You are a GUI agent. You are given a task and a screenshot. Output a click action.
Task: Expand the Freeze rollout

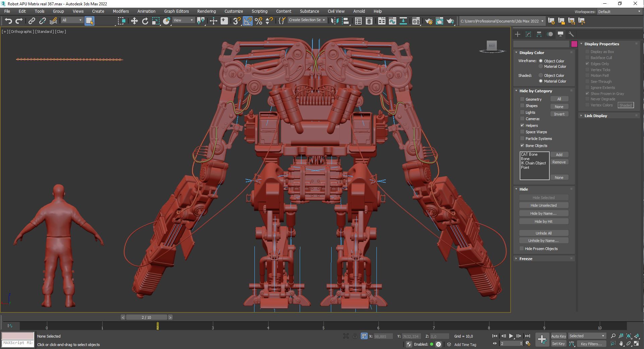(526, 259)
